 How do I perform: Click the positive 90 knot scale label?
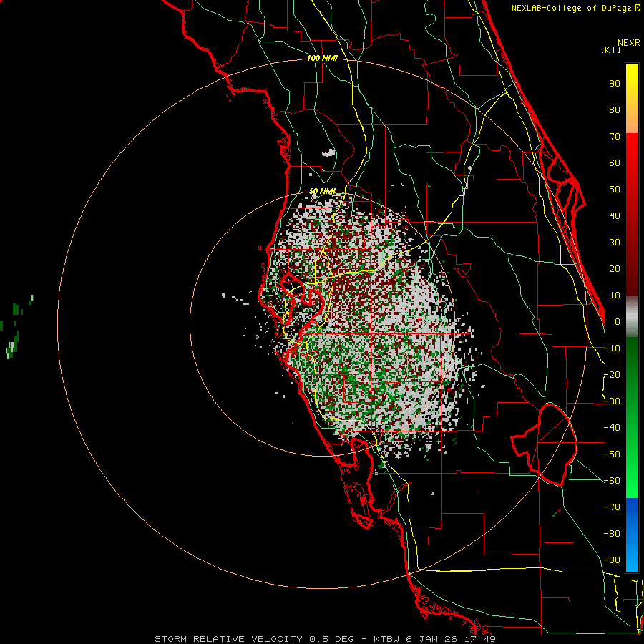[x=615, y=84]
